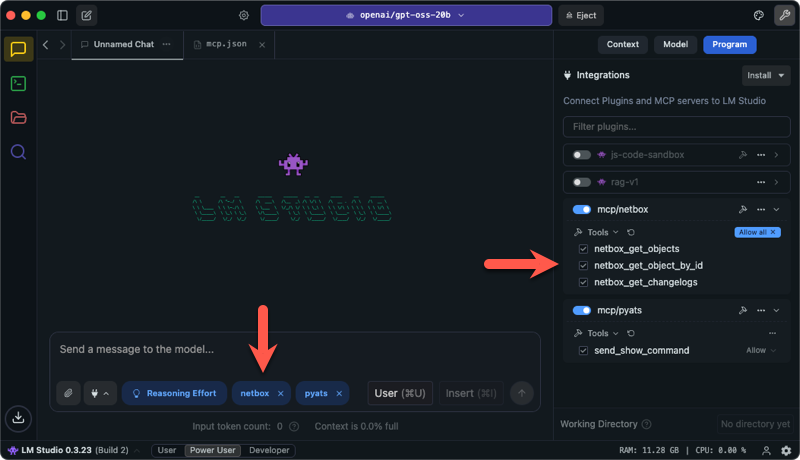Collapse the mcp/netbox section
Image resolution: width=800 pixels, height=460 pixels.
[x=777, y=209]
